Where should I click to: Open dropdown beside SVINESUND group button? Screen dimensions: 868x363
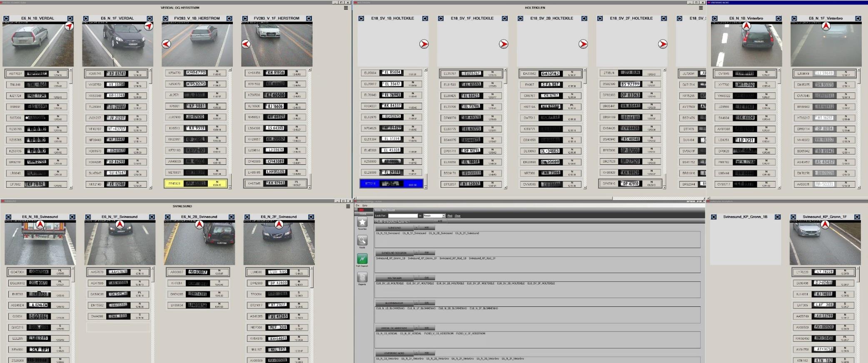click(x=416, y=228)
